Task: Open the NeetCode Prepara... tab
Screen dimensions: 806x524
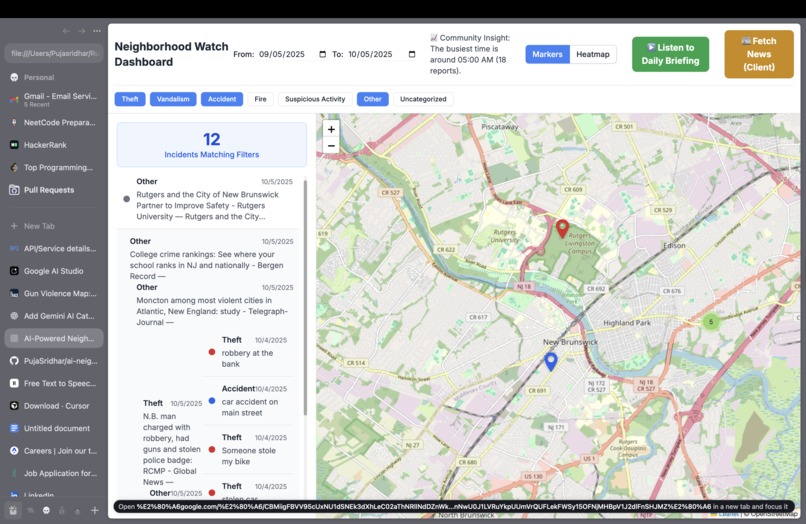Action: click(54, 122)
